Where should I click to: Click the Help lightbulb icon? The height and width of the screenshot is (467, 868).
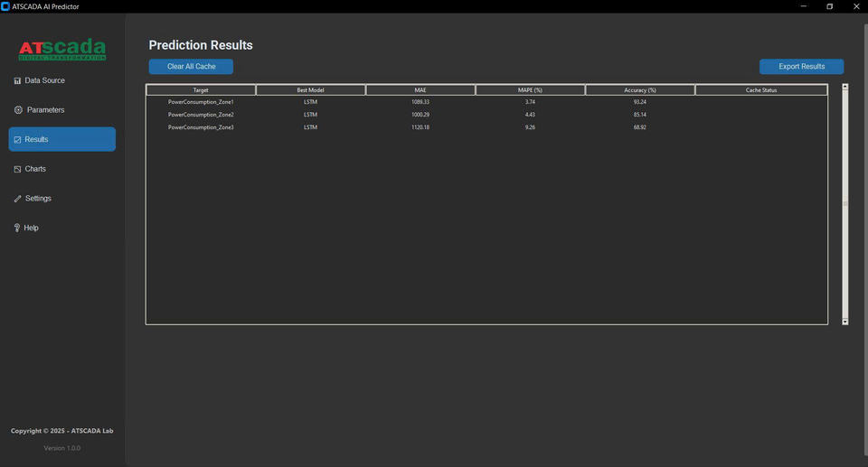pyautogui.click(x=16, y=228)
